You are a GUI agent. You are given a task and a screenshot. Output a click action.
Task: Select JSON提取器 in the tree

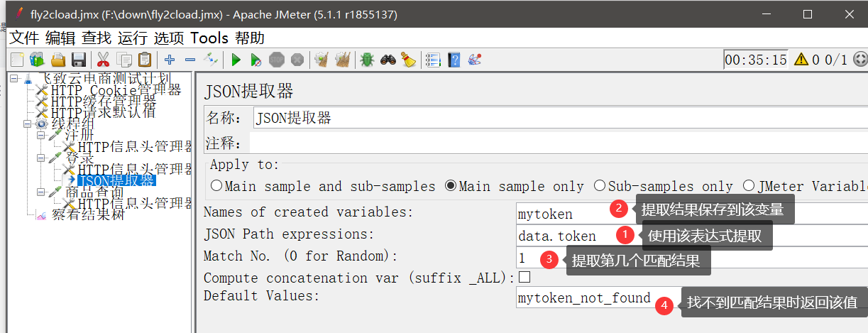(116, 180)
